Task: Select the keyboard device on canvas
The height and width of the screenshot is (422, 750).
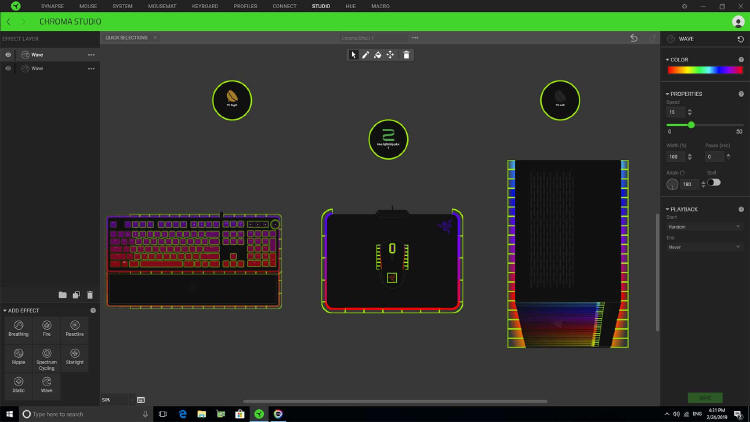Action: [x=194, y=261]
